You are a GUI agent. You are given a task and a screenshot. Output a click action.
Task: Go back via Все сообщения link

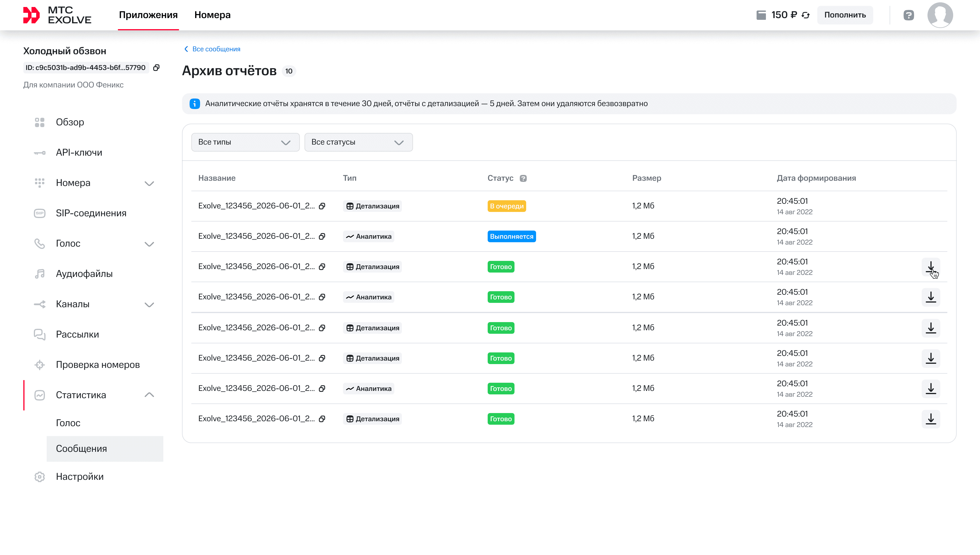212,49
